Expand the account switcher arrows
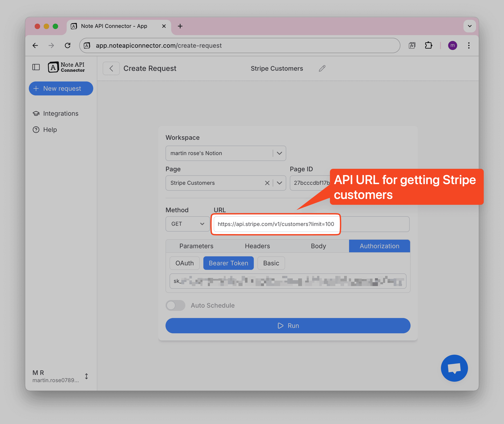 click(x=86, y=376)
